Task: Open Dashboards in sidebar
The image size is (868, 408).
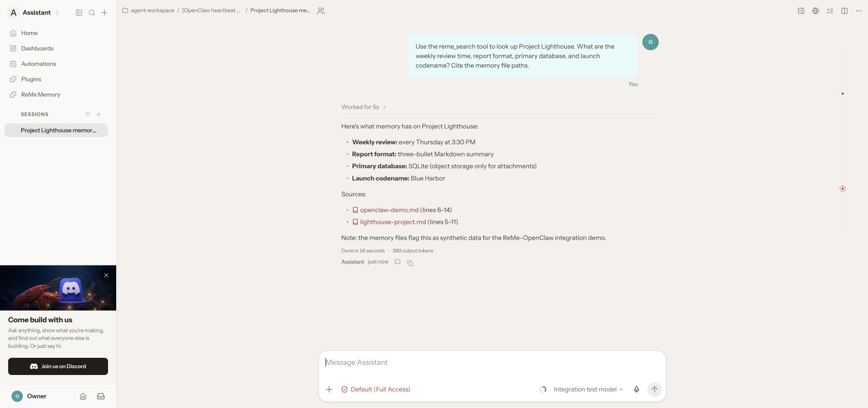Action: point(58,48)
